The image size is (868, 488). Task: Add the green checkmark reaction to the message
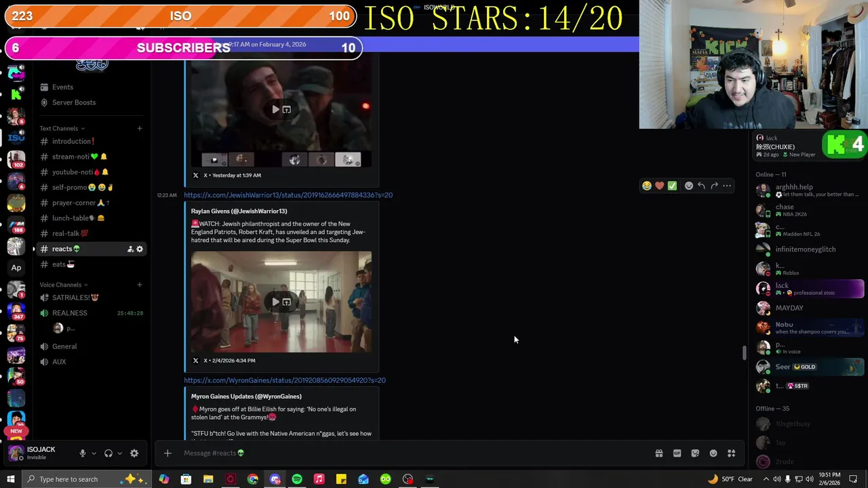click(672, 186)
